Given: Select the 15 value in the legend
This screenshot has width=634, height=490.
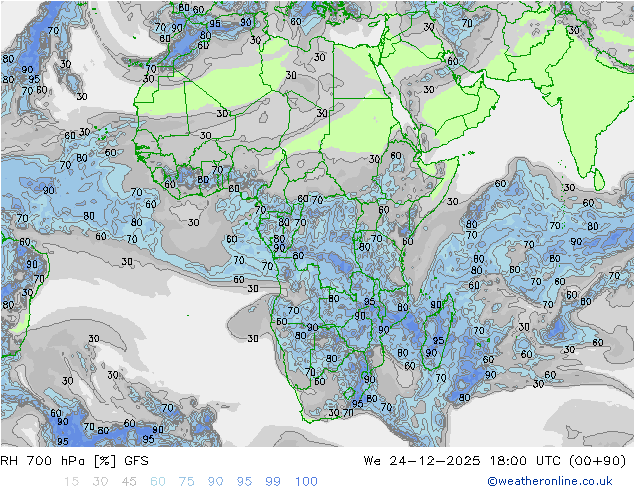Looking at the screenshot, I should point(71,482).
